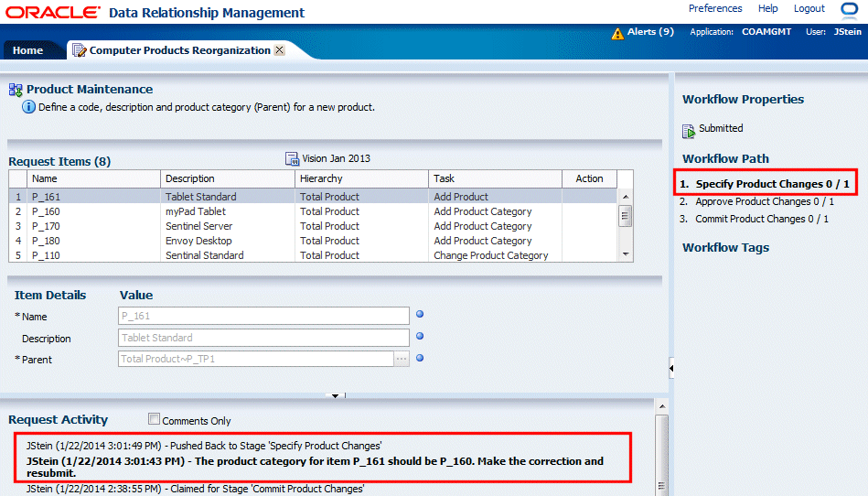Open the Help link

click(767, 8)
